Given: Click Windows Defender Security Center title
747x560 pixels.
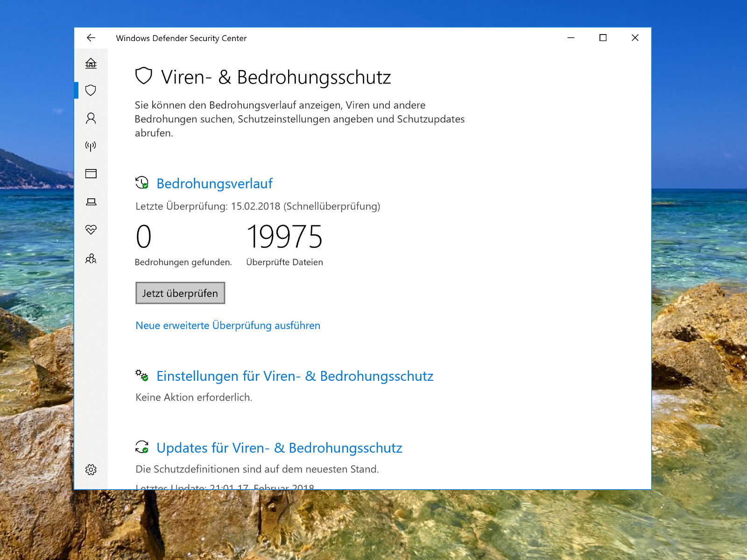Looking at the screenshot, I should 181,38.
